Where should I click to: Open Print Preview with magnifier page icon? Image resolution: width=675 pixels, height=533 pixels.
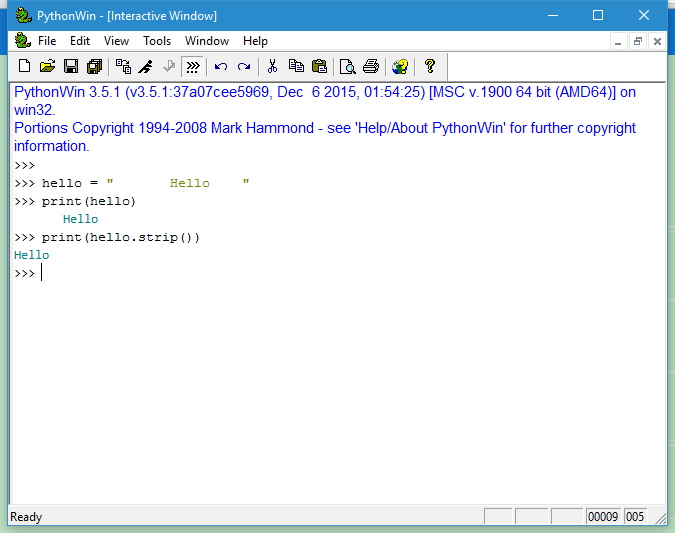[347, 66]
